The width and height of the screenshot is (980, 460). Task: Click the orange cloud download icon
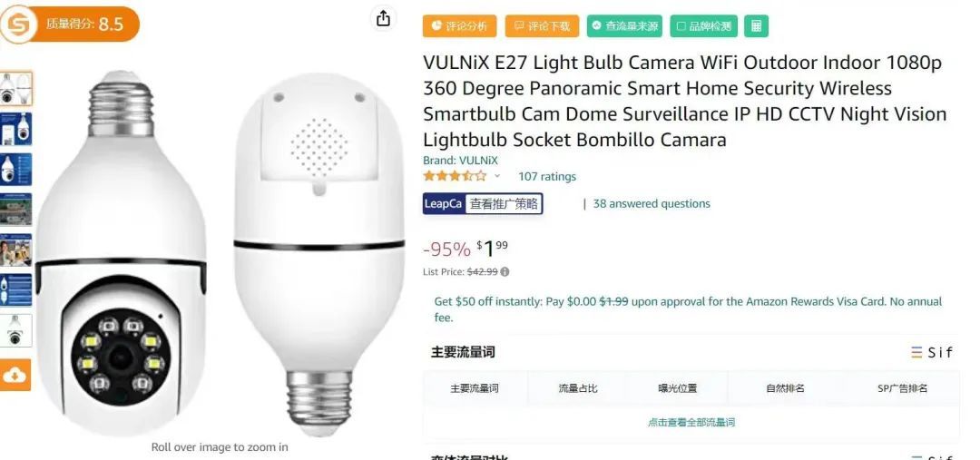[x=15, y=375]
